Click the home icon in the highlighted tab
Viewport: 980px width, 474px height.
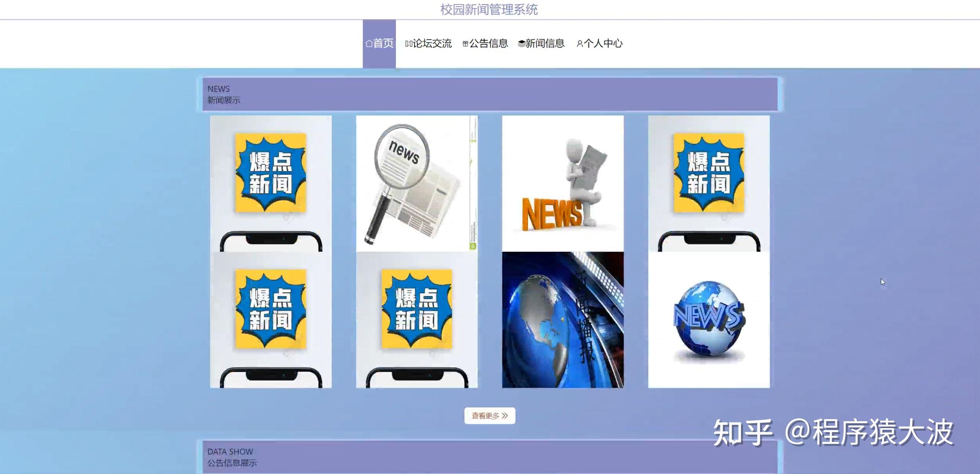click(370, 43)
